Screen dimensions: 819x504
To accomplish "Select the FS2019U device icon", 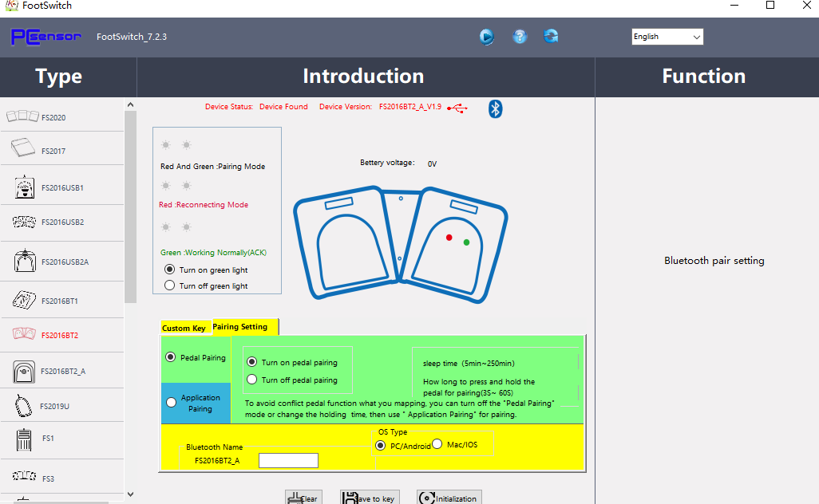I will (x=23, y=405).
